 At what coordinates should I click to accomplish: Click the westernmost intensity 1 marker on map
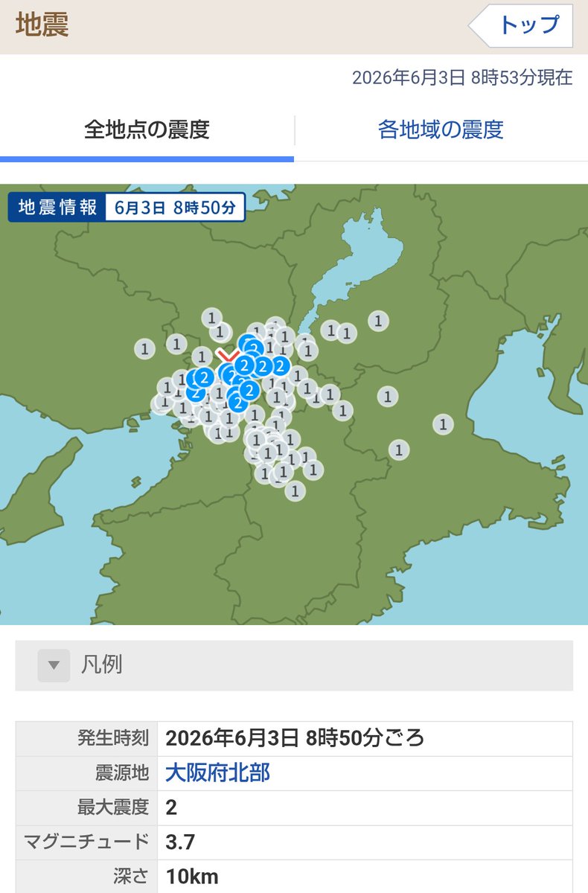(x=144, y=348)
